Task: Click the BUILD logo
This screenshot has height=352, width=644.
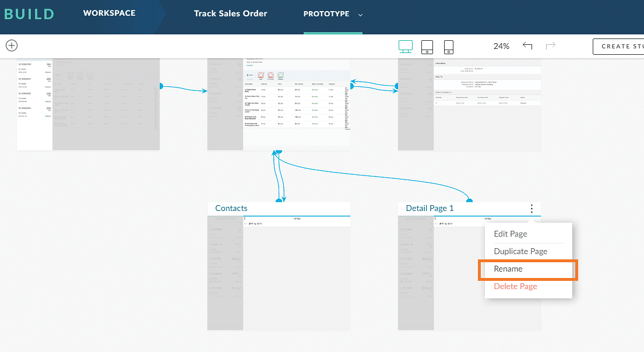Action: point(28,14)
